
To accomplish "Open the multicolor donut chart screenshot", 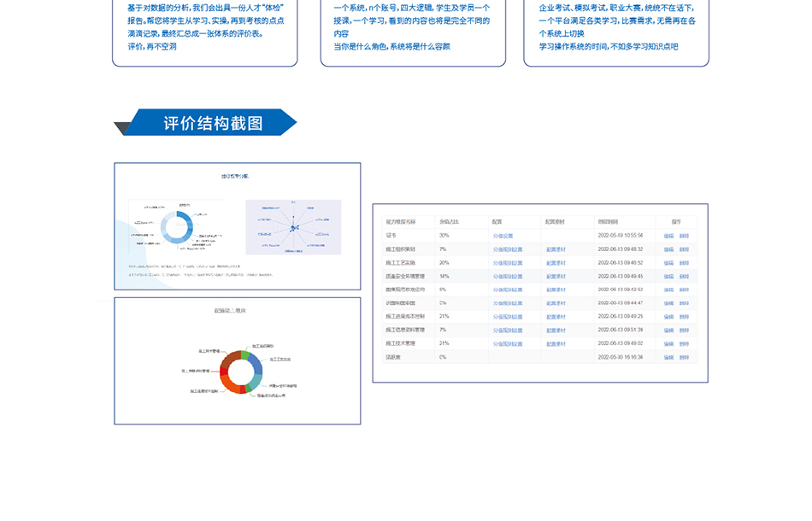I will (x=237, y=360).
